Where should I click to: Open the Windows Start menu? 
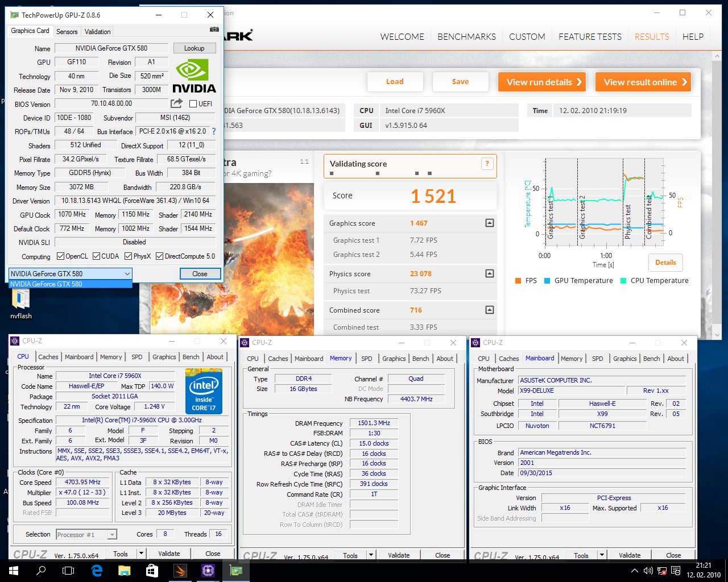pyautogui.click(x=14, y=571)
